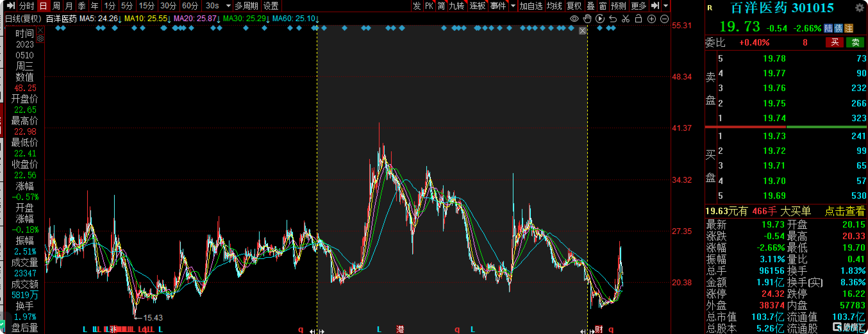The height and width of the screenshot is (334, 868).
Task: Click sell level 1 price 19.74
Action: tap(774, 118)
